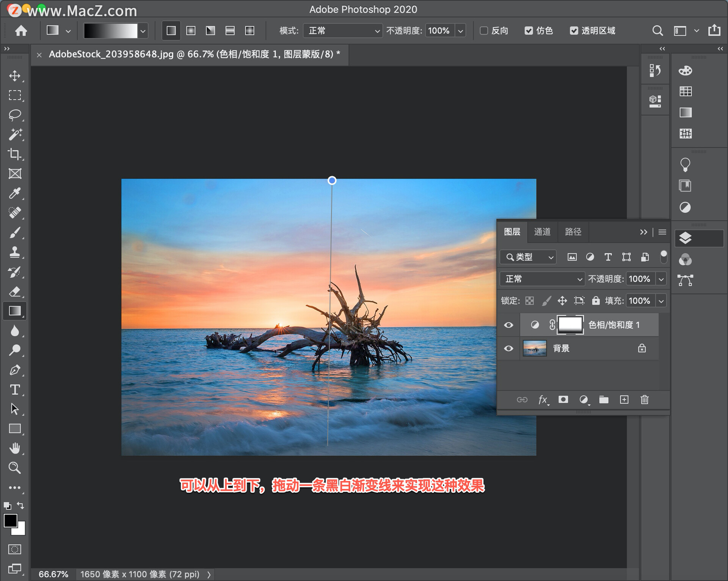Select the Eraser tool
The height and width of the screenshot is (581, 728).
point(15,291)
